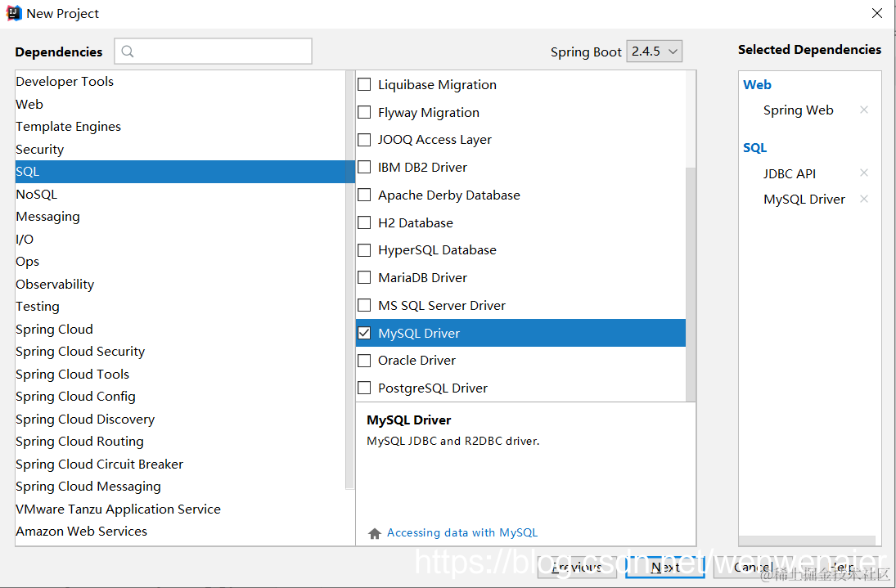
Task: Click the category list scrollbar
Action: (349, 280)
